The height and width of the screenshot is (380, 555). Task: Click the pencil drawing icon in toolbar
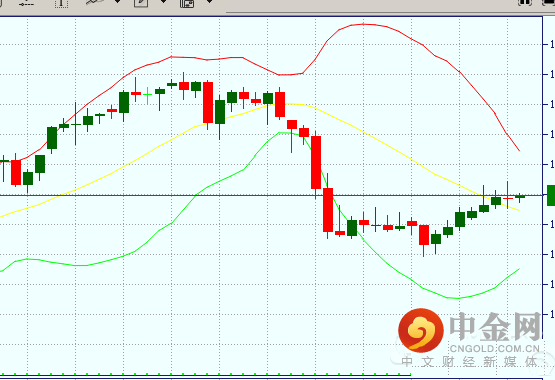coord(141,3)
